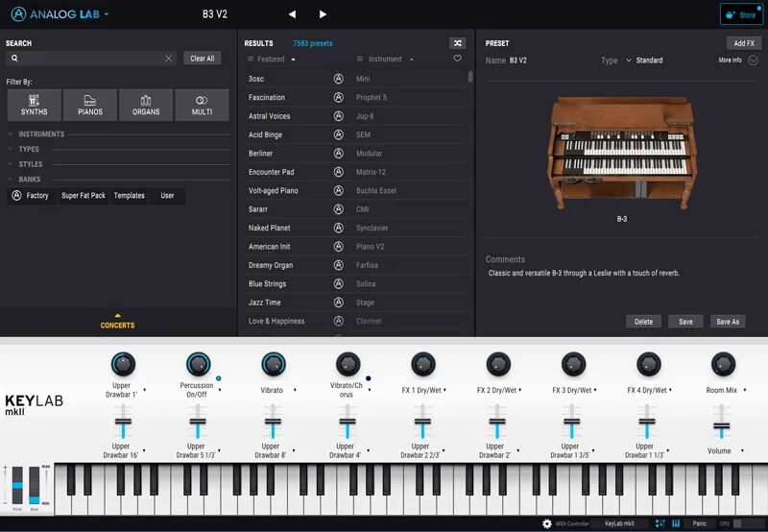768x532 pixels.
Task: Open Room Mix assignment dropdown
Action: pyautogui.click(x=745, y=390)
